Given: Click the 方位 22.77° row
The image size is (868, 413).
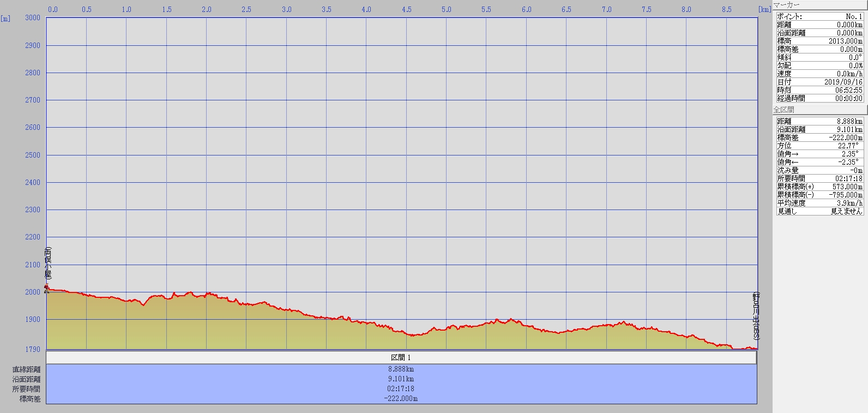Looking at the screenshot, I should coord(819,146).
